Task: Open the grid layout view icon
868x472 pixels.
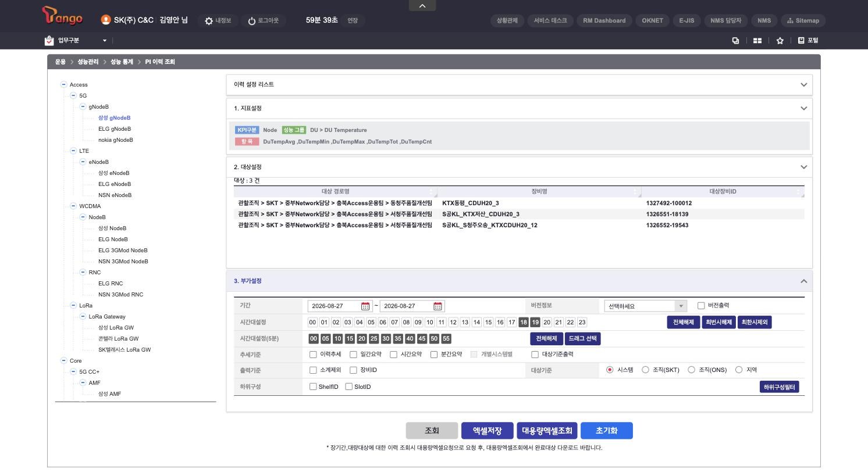Action: 757,41
